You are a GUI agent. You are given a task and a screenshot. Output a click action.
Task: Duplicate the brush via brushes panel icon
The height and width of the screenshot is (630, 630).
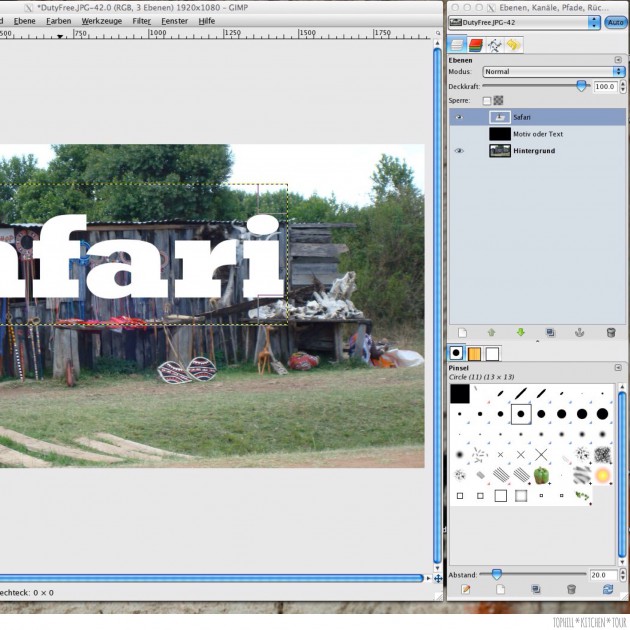536,589
